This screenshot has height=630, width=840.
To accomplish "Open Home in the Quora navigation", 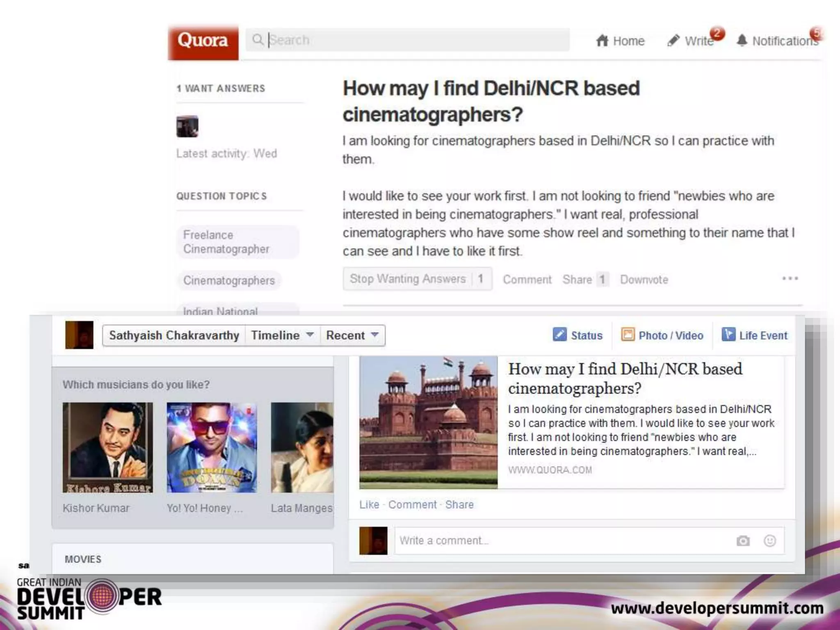I will point(620,41).
